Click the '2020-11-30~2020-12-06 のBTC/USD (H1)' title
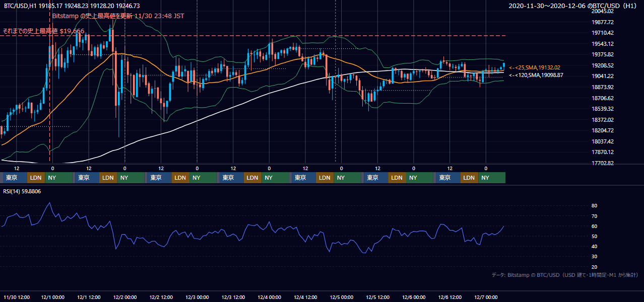Image resolution: width=644 pixels, height=302 pixels. coord(574,6)
